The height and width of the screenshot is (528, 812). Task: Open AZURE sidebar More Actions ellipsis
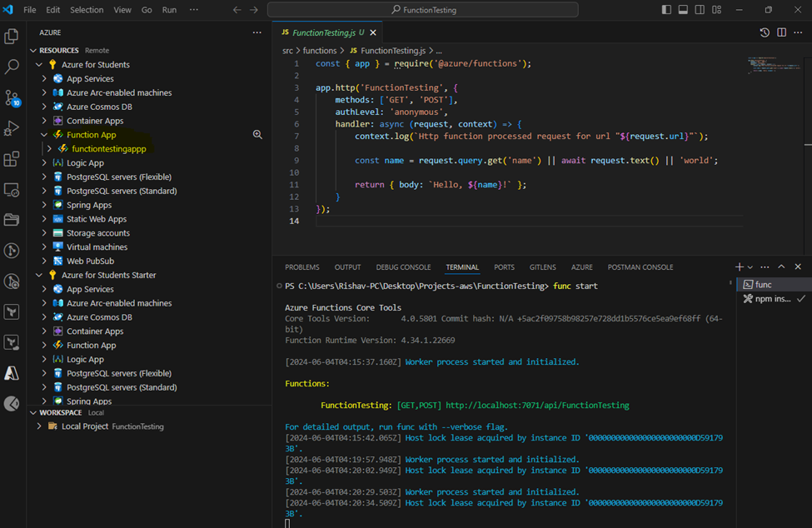pyautogui.click(x=257, y=32)
